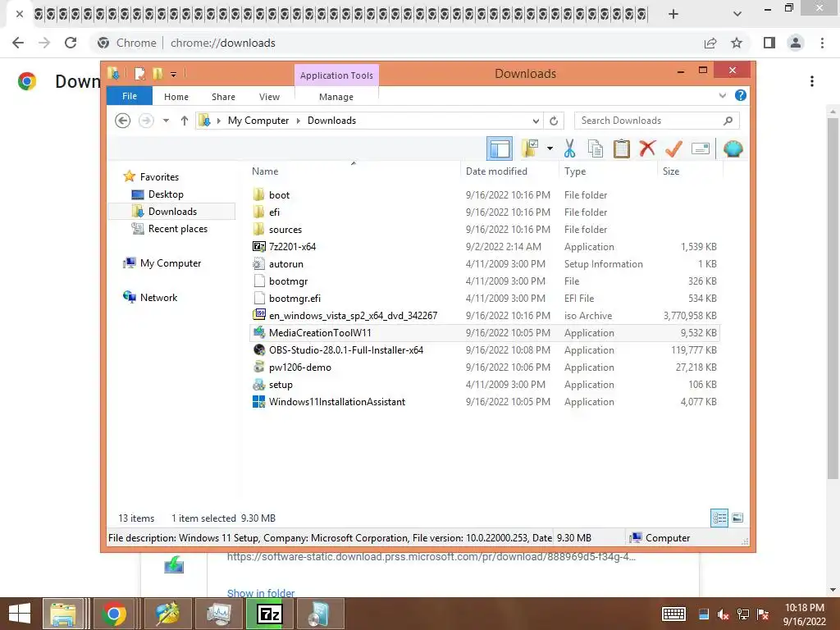Image resolution: width=840 pixels, height=630 pixels.
Task: Click Favorites header in navigation pane
Action: (x=159, y=177)
